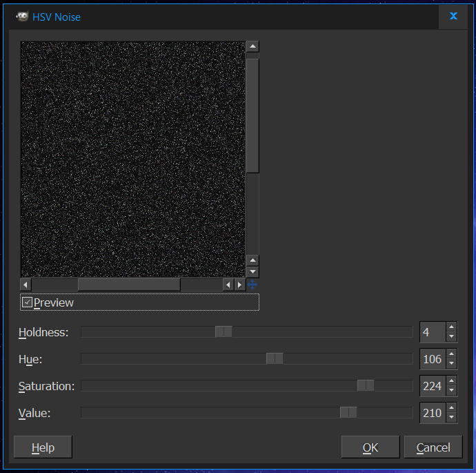
Task: Close the HSV Noise dialog
Action: (453, 16)
